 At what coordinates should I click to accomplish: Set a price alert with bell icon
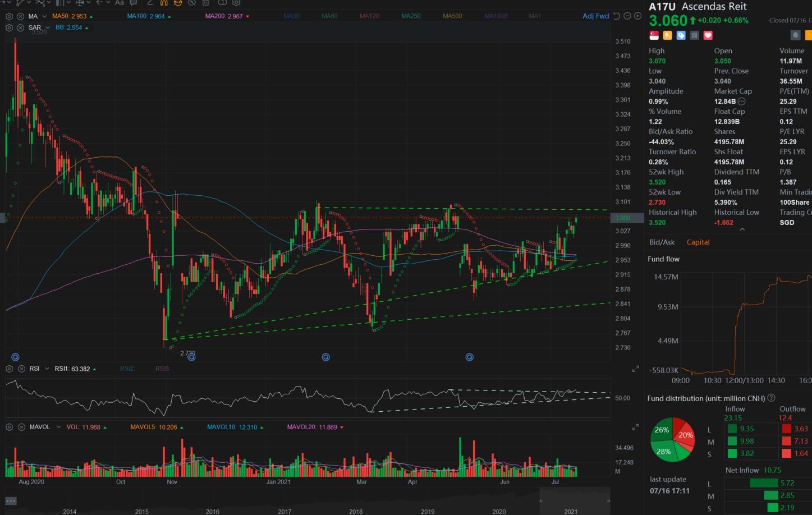coord(795,35)
